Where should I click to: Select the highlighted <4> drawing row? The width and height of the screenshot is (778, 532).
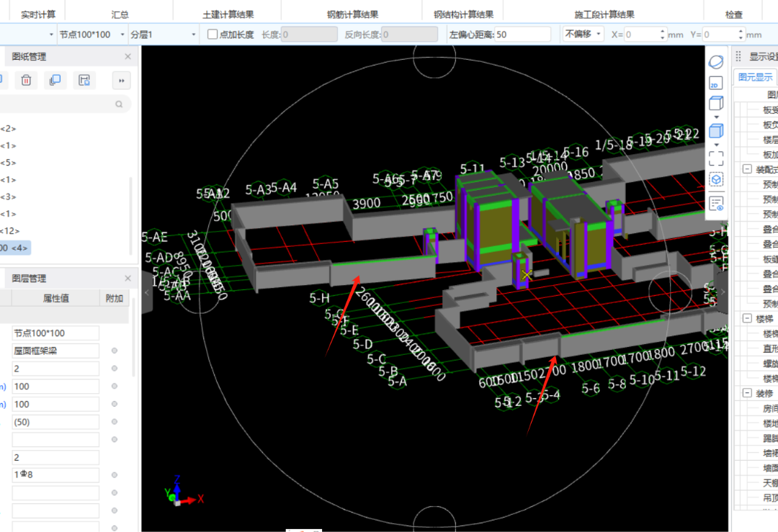pyautogui.click(x=15, y=248)
